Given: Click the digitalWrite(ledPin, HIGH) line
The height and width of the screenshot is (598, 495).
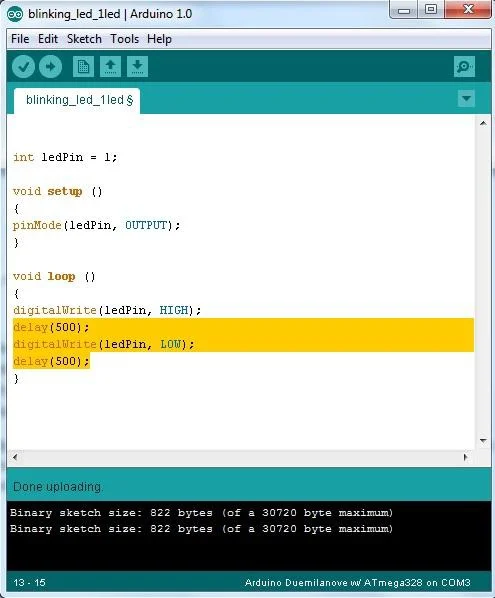Looking at the screenshot, I should pyautogui.click(x=107, y=310).
